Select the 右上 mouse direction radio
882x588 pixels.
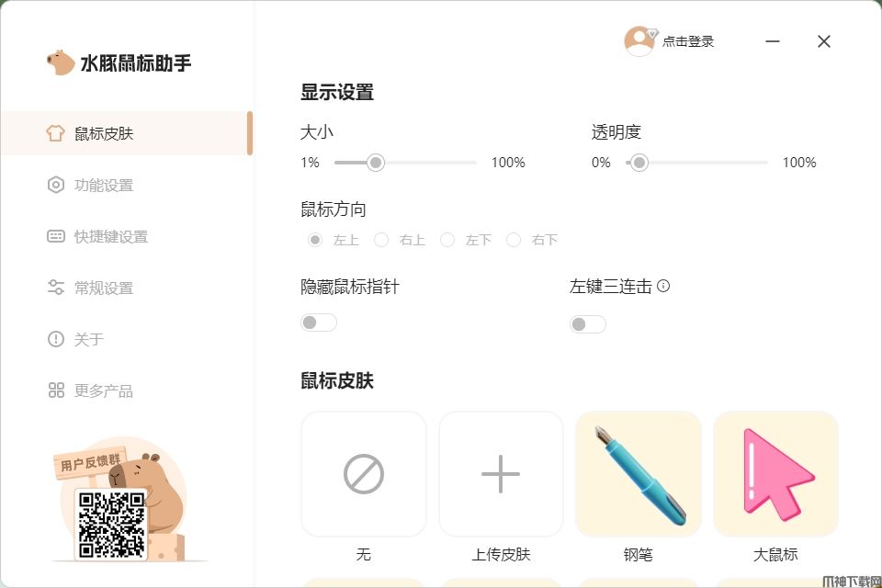pyautogui.click(x=381, y=240)
